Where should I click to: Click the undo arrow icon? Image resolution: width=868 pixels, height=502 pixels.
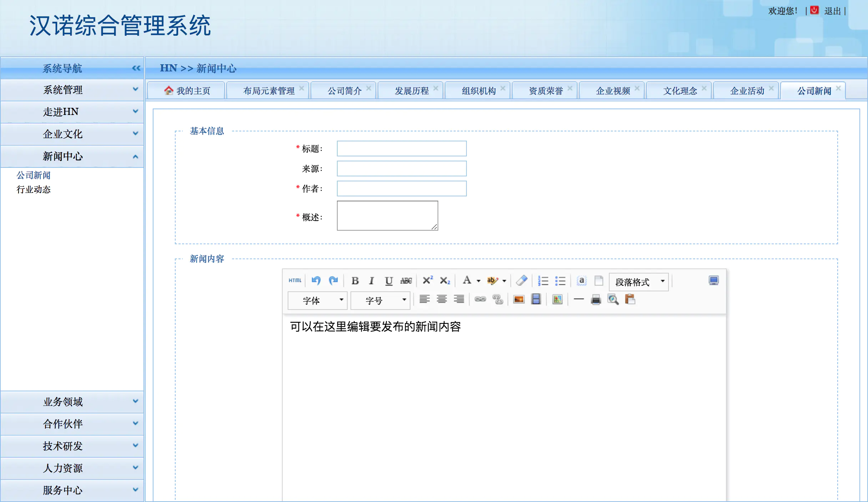[x=316, y=281]
